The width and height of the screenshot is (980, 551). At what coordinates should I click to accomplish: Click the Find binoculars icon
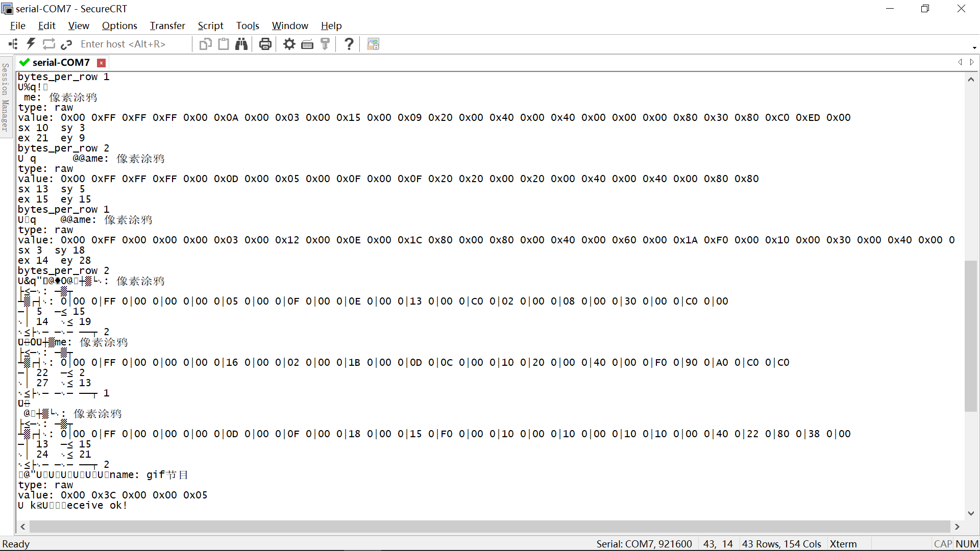click(241, 44)
